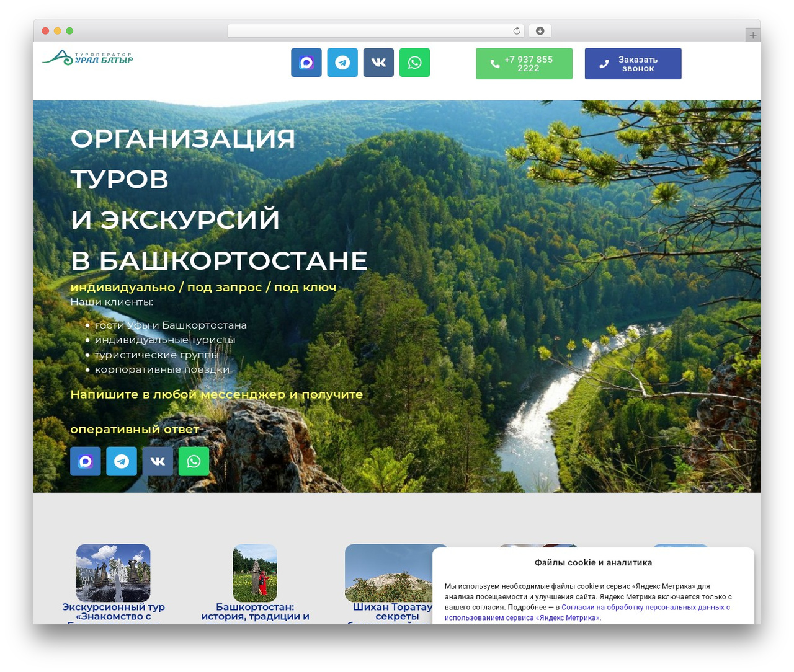Call the +7 937 855 2222 button
This screenshot has width=794, height=672.
[524, 64]
